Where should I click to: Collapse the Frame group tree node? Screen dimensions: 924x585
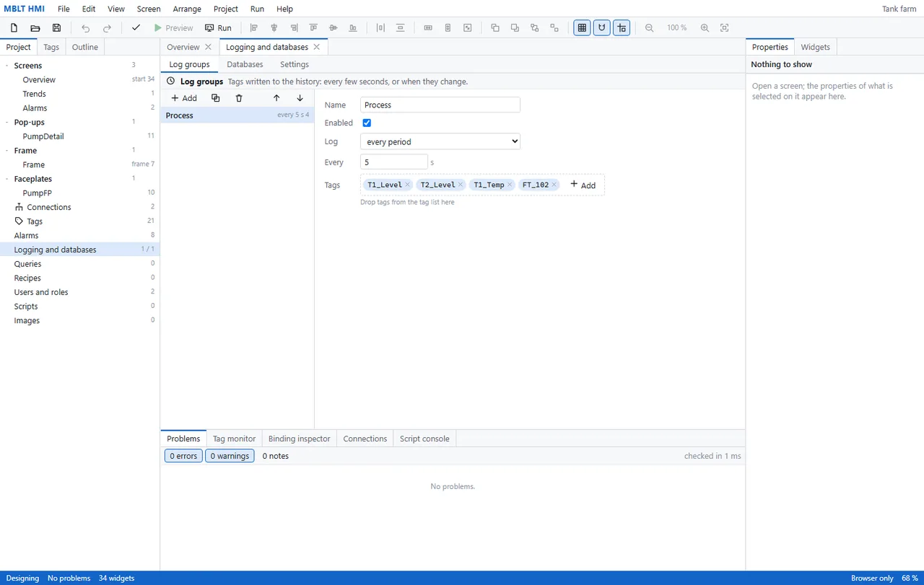tap(7, 151)
